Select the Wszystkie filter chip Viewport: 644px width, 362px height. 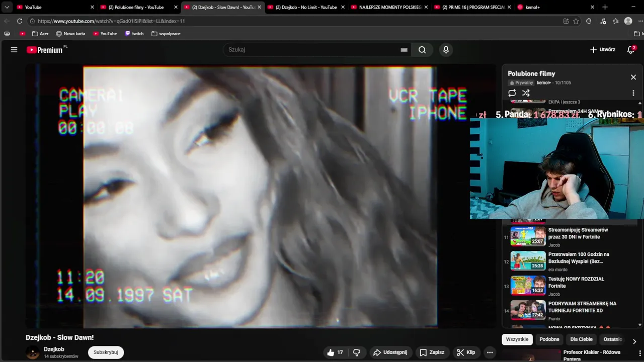click(517, 339)
